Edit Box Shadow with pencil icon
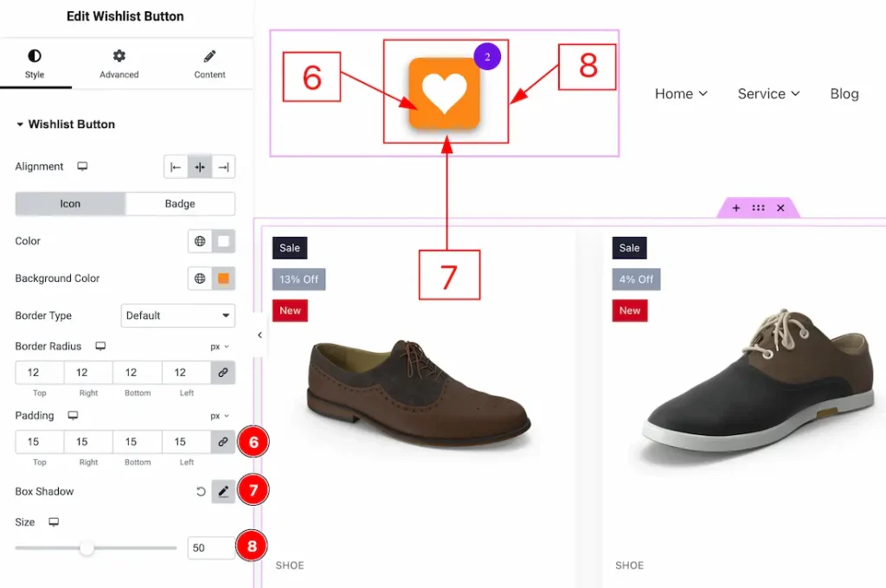Image resolution: width=886 pixels, height=588 pixels. coord(223,491)
